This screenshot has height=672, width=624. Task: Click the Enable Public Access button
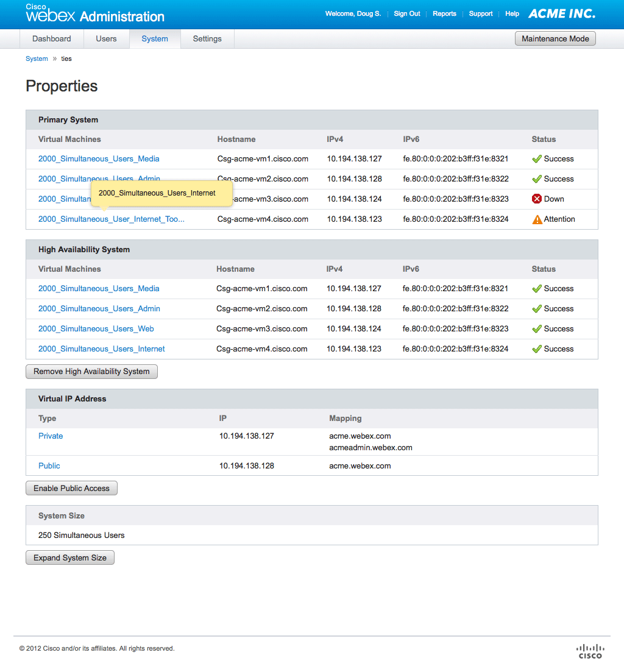71,489
